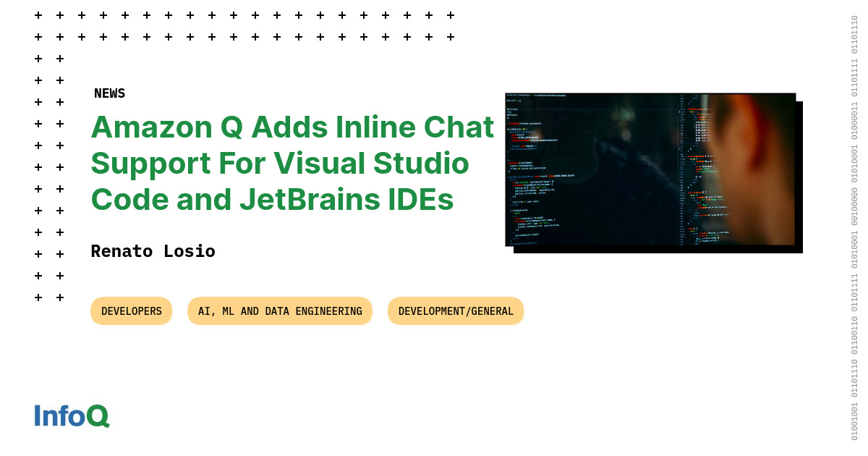Click the NEWS label
This screenshot has height=456, width=868.
(110, 93)
